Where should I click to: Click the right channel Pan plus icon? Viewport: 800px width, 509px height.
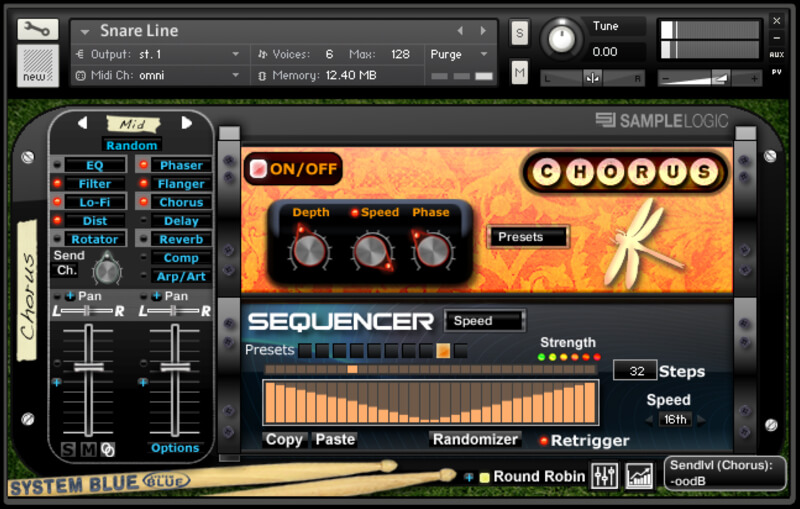pyautogui.click(x=157, y=296)
